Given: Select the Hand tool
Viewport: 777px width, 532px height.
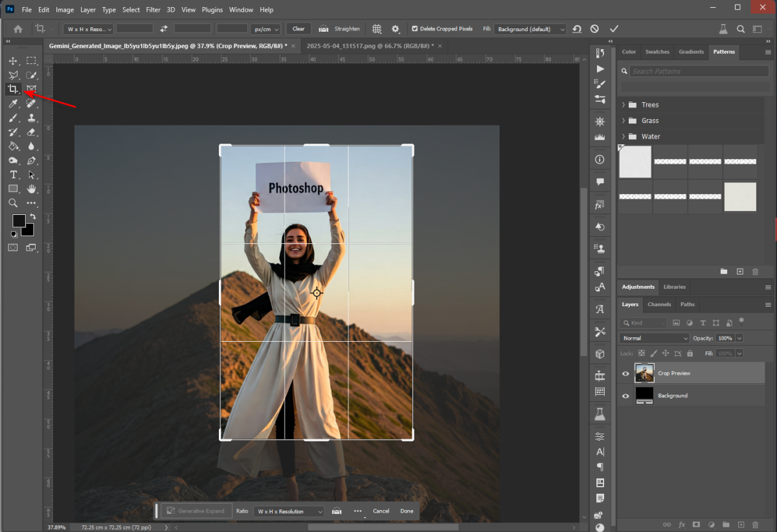Looking at the screenshot, I should coord(31,189).
